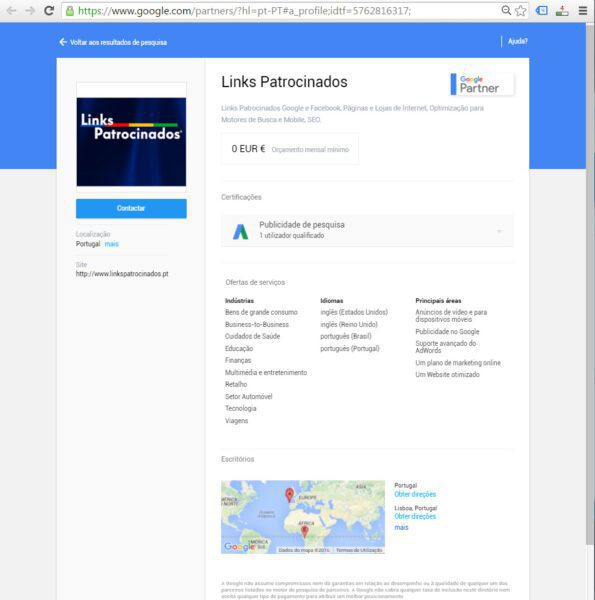The width and height of the screenshot is (595, 600).
Task: Expand the Publicidade de pesquisa certification arrow
Action: coord(499,231)
